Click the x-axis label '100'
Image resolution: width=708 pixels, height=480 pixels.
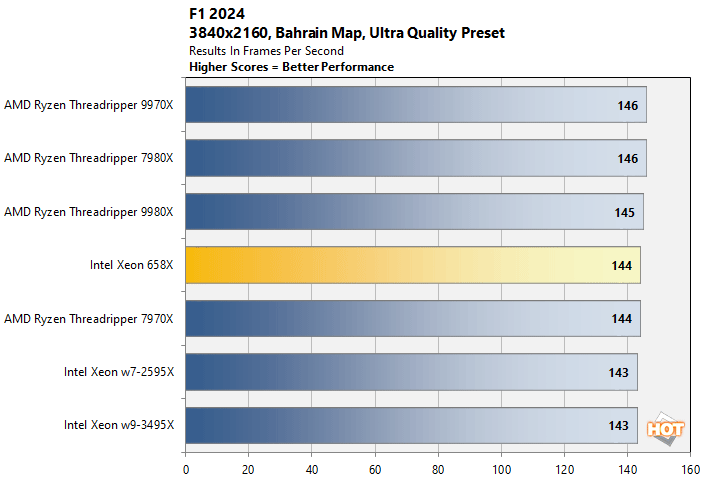point(501,470)
